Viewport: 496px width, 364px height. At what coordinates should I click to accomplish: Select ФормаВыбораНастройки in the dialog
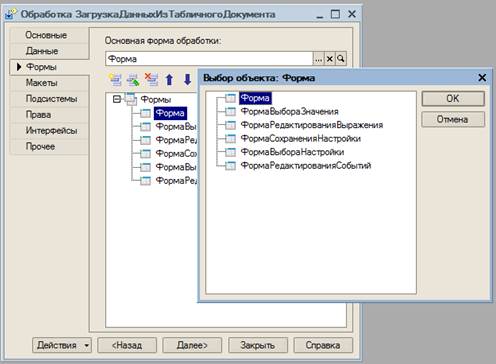292,152
